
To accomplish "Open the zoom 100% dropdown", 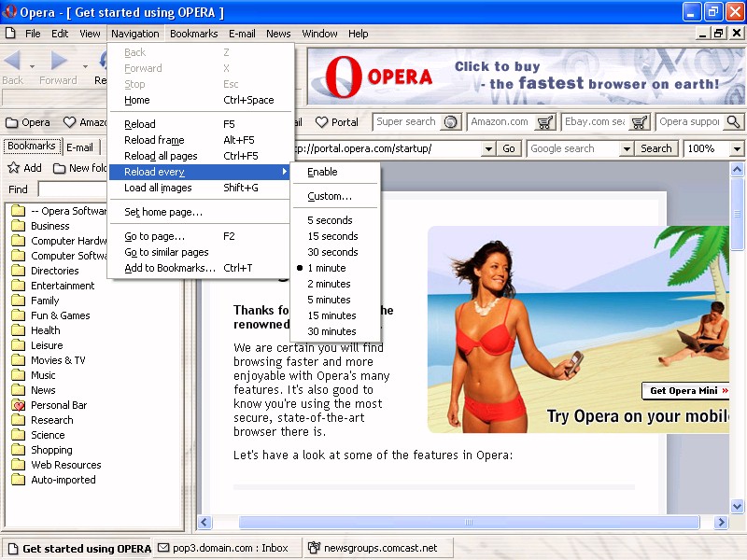I will [736, 148].
